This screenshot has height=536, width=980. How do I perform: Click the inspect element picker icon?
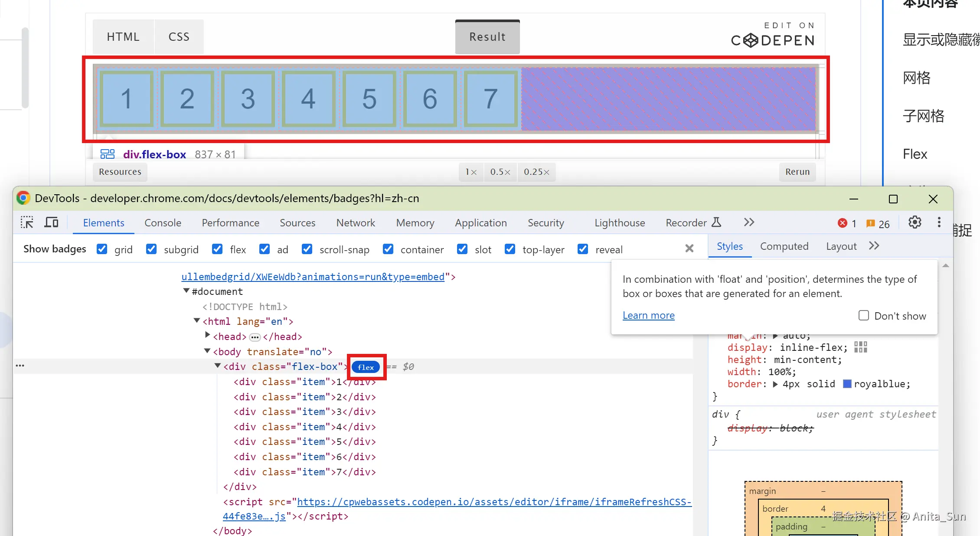tap(27, 223)
